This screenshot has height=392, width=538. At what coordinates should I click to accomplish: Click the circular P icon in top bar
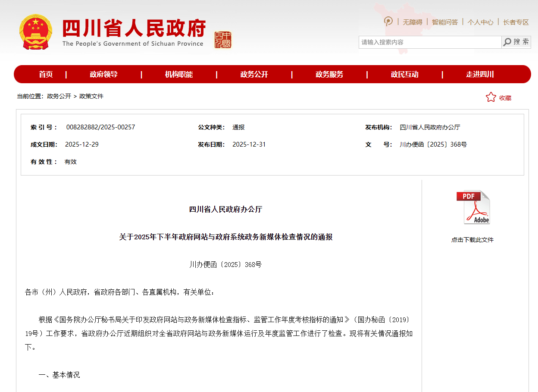[x=388, y=22]
